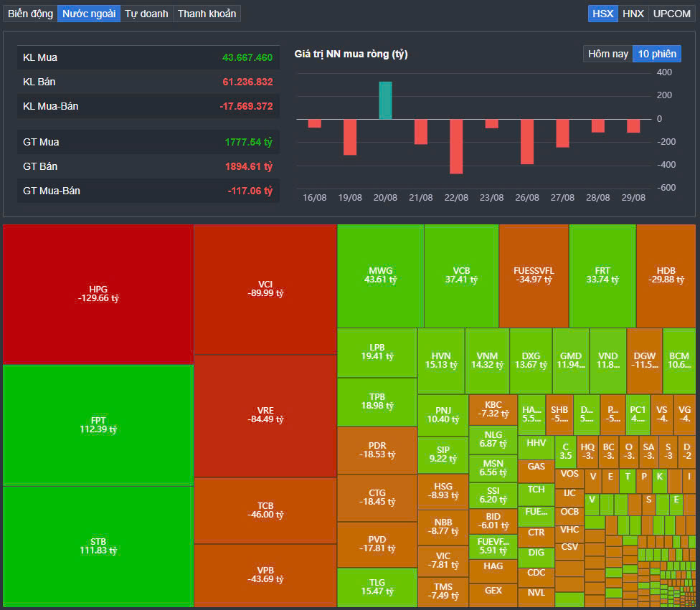The height and width of the screenshot is (610, 700).
Task: Click the red 22/08 net-sell bar
Action: [x=456, y=146]
